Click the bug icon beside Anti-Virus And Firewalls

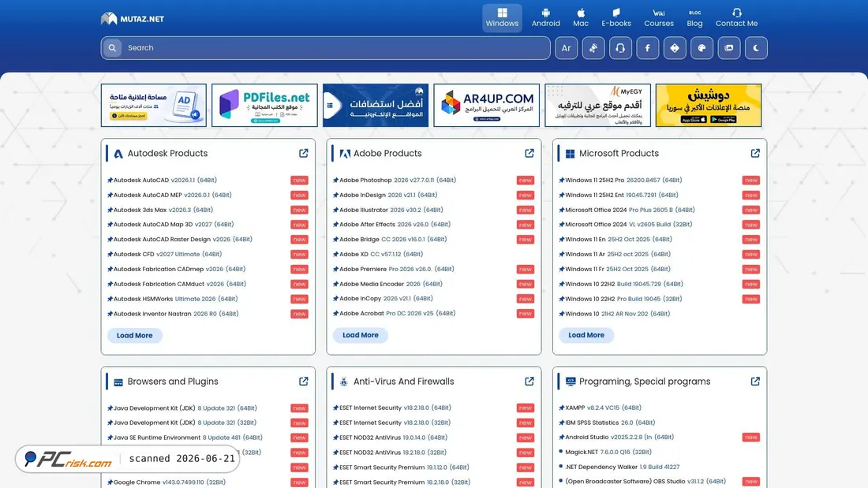[x=344, y=382]
